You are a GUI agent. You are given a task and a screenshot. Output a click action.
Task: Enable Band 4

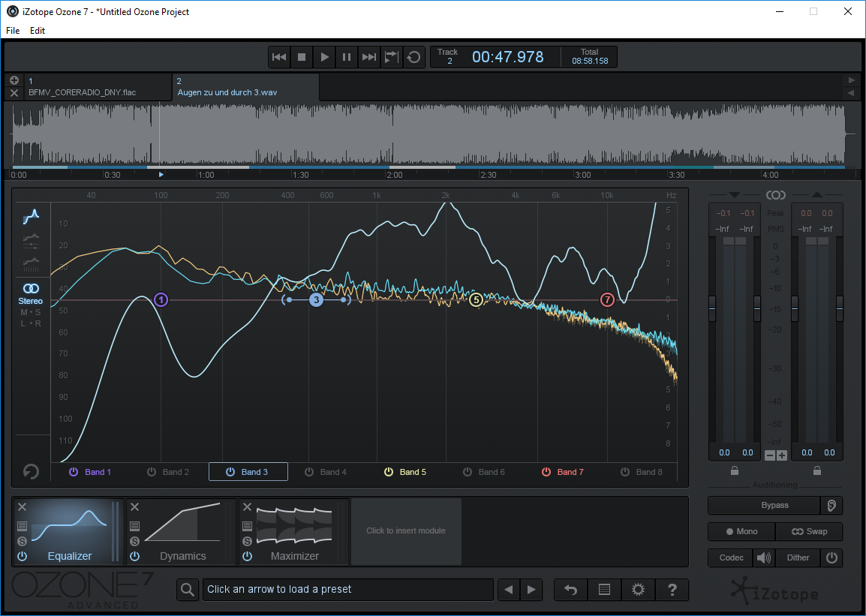pyautogui.click(x=309, y=472)
